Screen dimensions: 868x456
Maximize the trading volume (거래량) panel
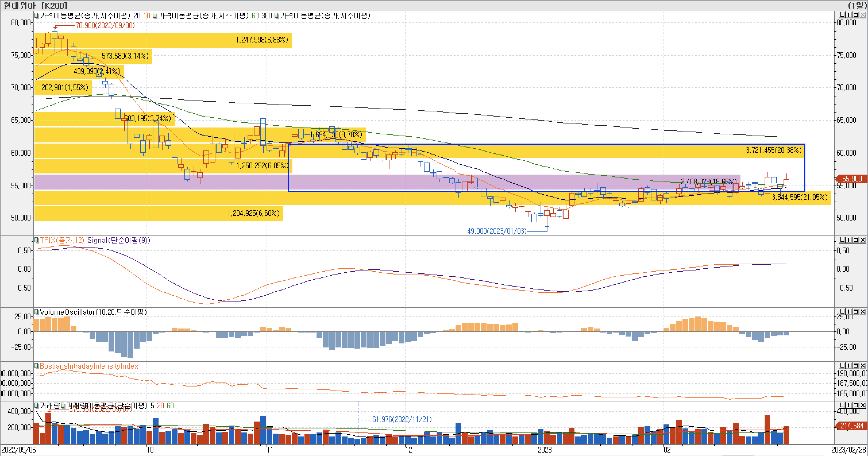click(857, 405)
